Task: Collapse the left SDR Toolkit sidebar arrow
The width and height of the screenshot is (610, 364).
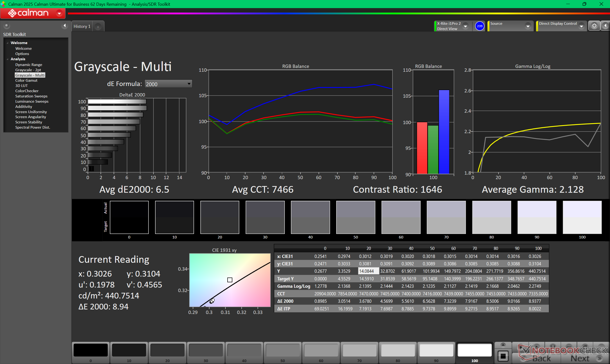Action: point(65,25)
